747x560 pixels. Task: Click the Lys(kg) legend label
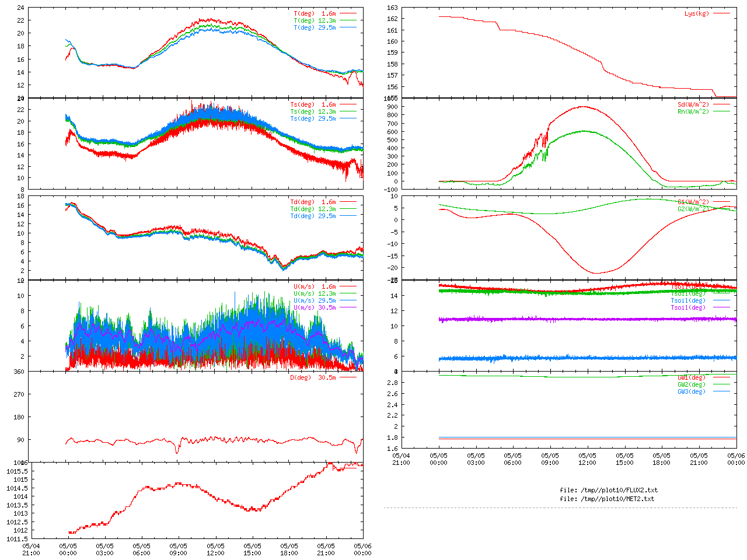pos(696,13)
